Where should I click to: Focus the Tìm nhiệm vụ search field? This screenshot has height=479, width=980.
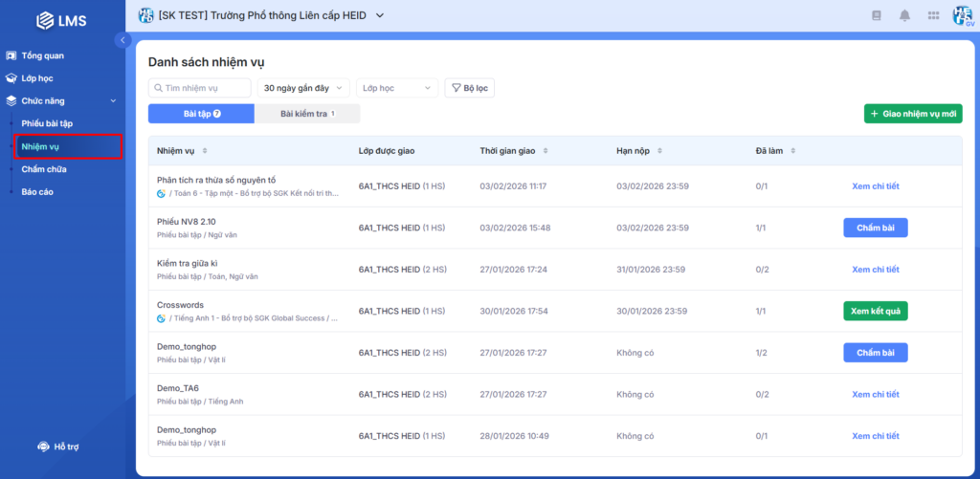coord(204,88)
